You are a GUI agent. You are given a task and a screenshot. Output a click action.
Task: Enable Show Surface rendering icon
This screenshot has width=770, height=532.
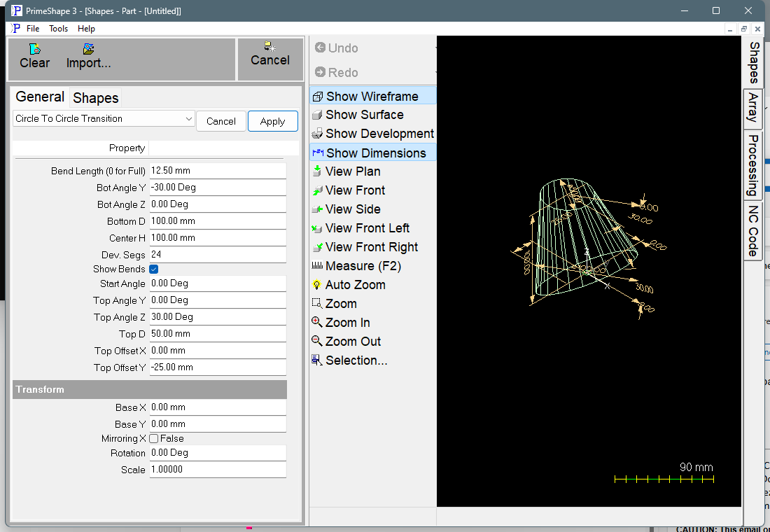coord(317,115)
